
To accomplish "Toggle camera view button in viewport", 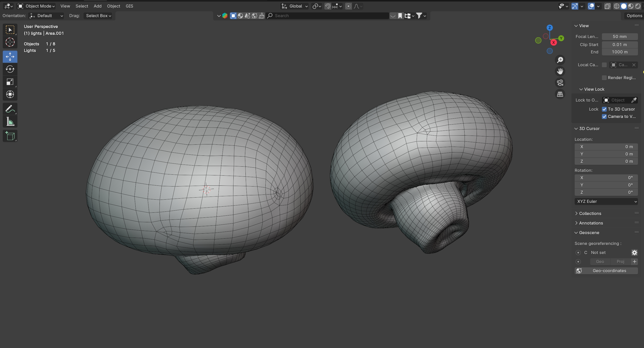I will 560,83.
